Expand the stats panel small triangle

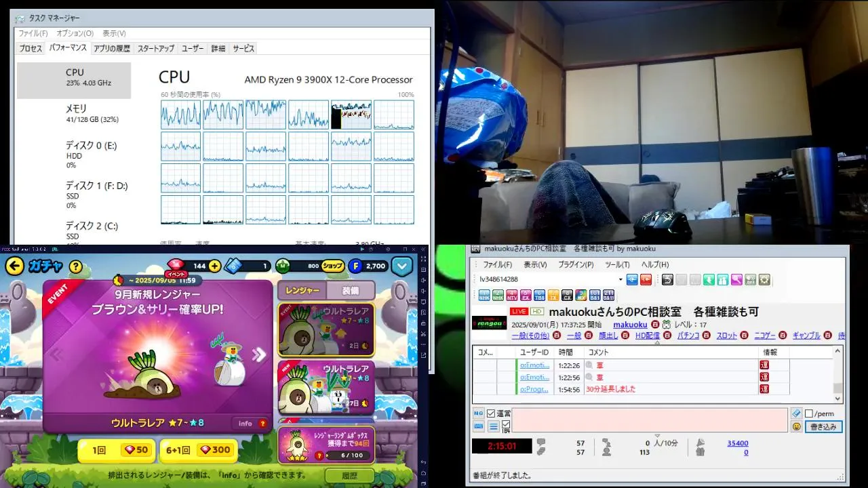[656, 436]
